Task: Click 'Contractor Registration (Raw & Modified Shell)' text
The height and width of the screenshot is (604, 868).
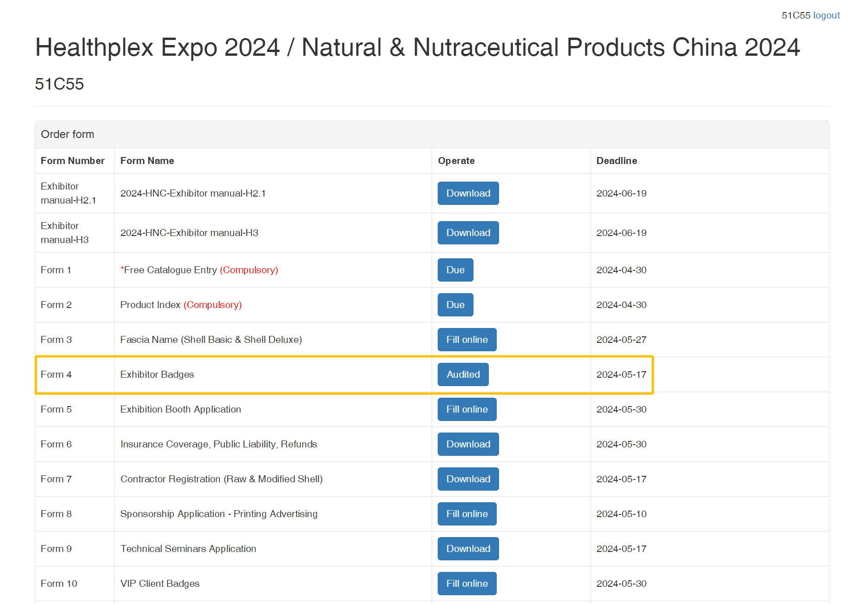Action: [x=222, y=479]
